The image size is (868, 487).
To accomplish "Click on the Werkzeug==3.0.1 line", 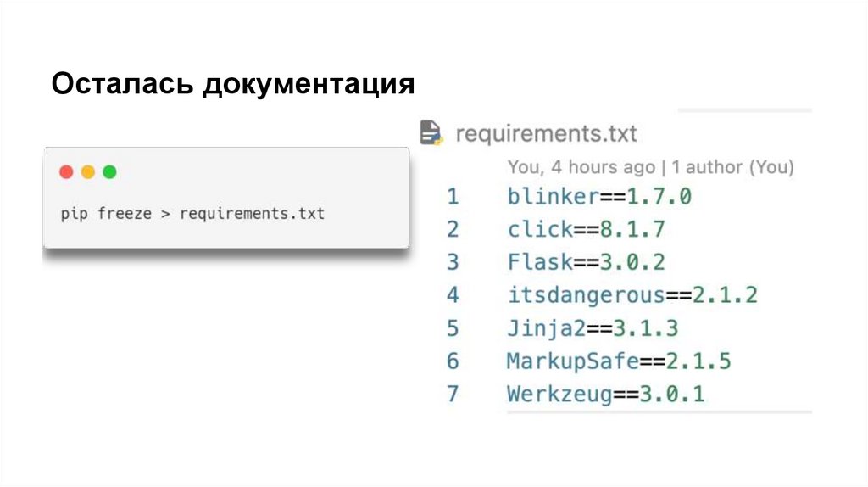I will [x=605, y=395].
